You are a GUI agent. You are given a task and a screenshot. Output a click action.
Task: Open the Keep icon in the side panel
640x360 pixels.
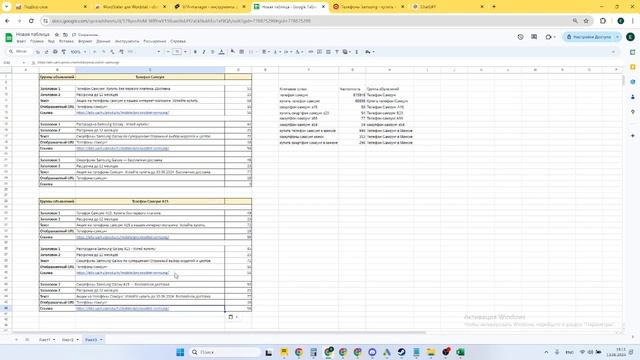pyautogui.click(x=633, y=67)
